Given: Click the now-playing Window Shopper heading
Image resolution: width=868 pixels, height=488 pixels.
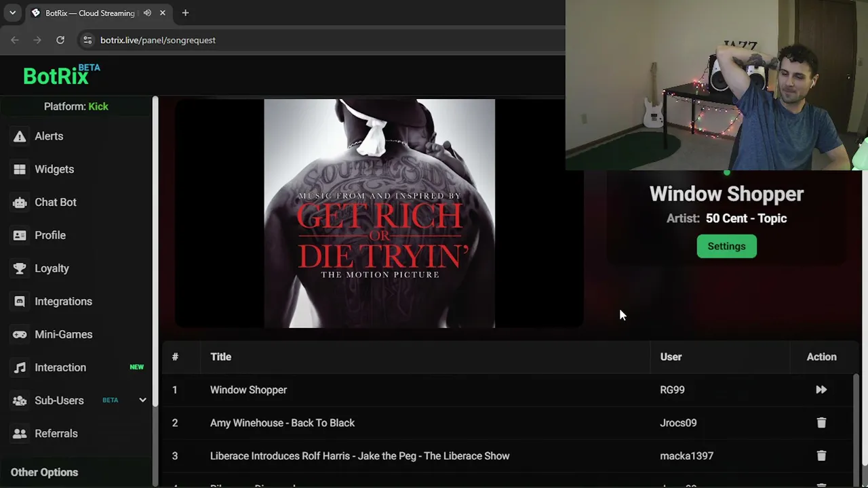Looking at the screenshot, I should click(x=726, y=194).
